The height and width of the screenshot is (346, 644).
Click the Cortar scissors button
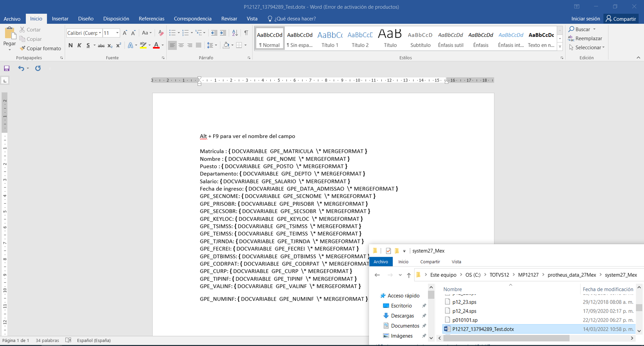pos(30,29)
